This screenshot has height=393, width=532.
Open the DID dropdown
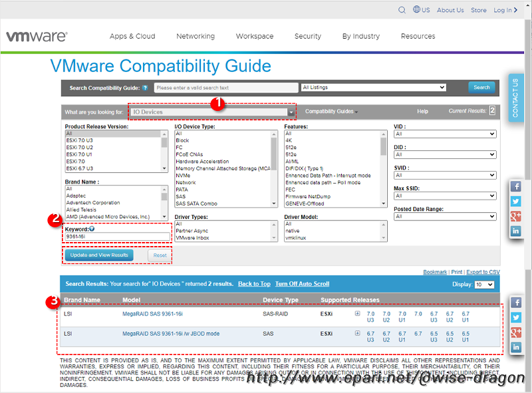[445, 155]
